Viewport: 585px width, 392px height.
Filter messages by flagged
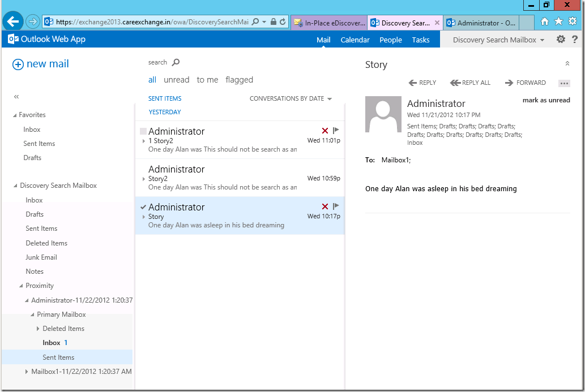[x=239, y=80]
